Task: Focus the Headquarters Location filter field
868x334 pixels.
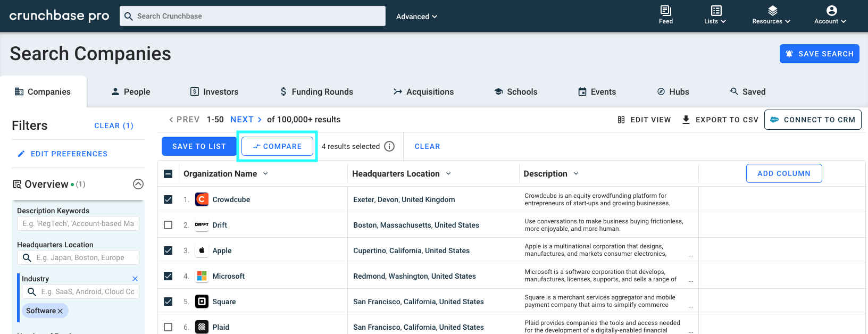Action: pyautogui.click(x=78, y=257)
